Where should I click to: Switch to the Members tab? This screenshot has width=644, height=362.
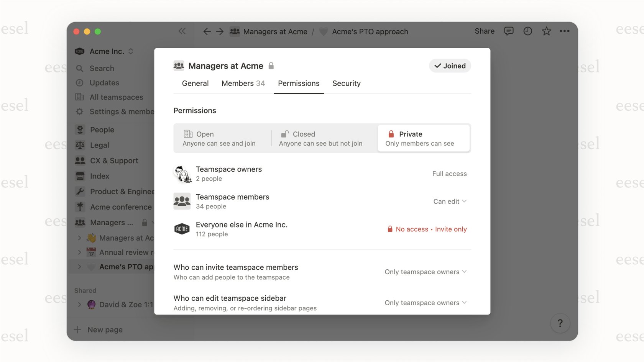click(x=243, y=83)
